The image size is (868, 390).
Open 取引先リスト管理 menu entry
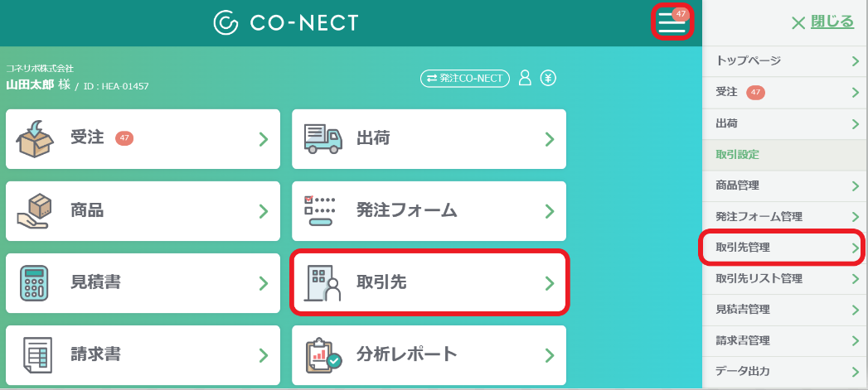[x=785, y=278]
